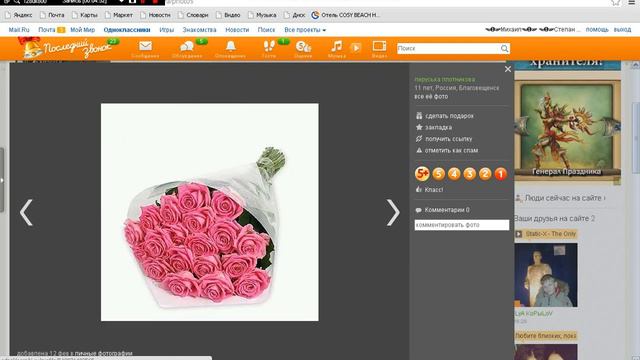640x360 pixels.
Task: Rate the photo 1
Action: click(501, 174)
